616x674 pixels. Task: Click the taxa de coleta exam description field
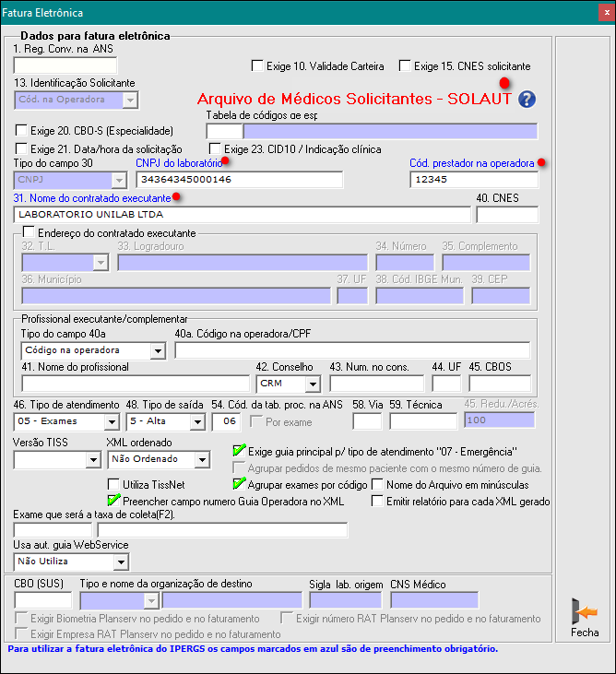(x=222, y=530)
